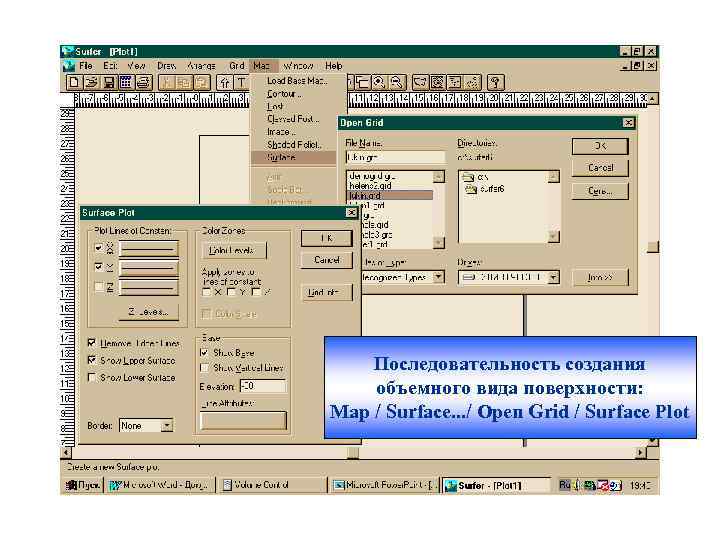Open the List Files of Type dropdown
This screenshot has height=540, width=720.
click(439, 277)
